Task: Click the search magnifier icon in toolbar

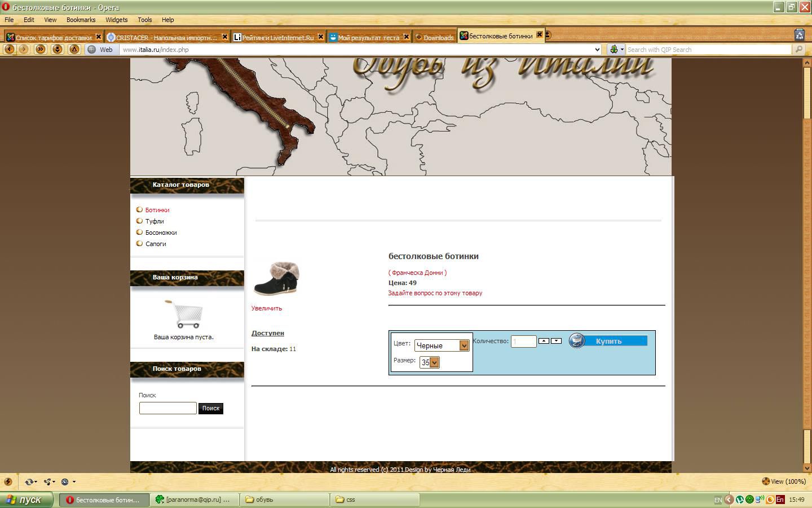Action: [x=798, y=50]
